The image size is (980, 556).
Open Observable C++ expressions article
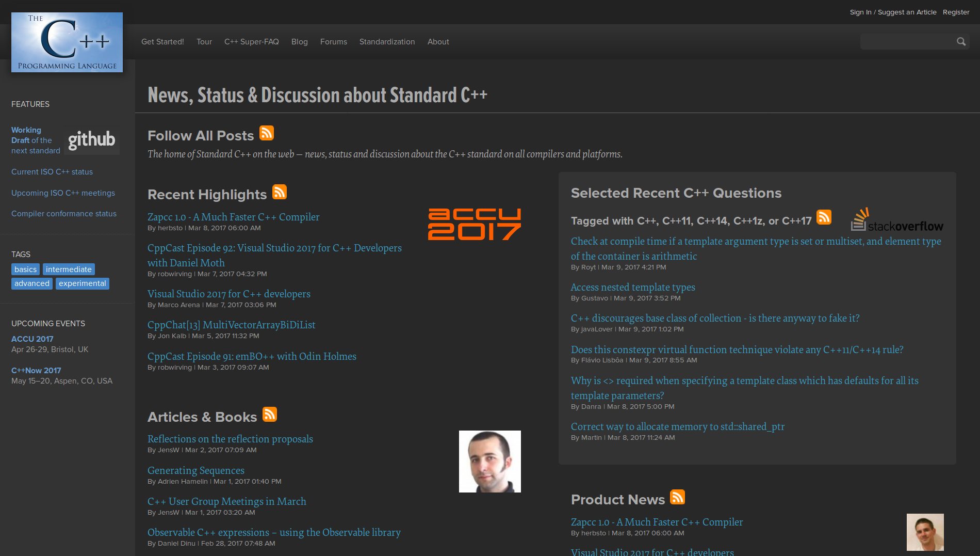click(x=274, y=532)
